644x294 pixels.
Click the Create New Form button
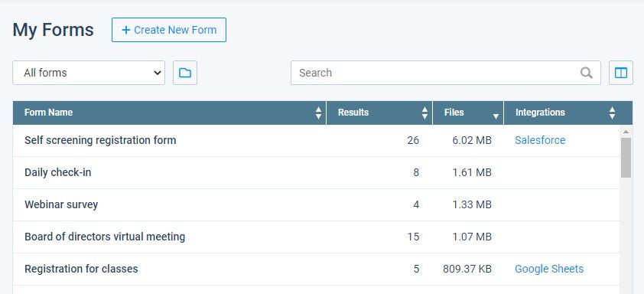(169, 30)
